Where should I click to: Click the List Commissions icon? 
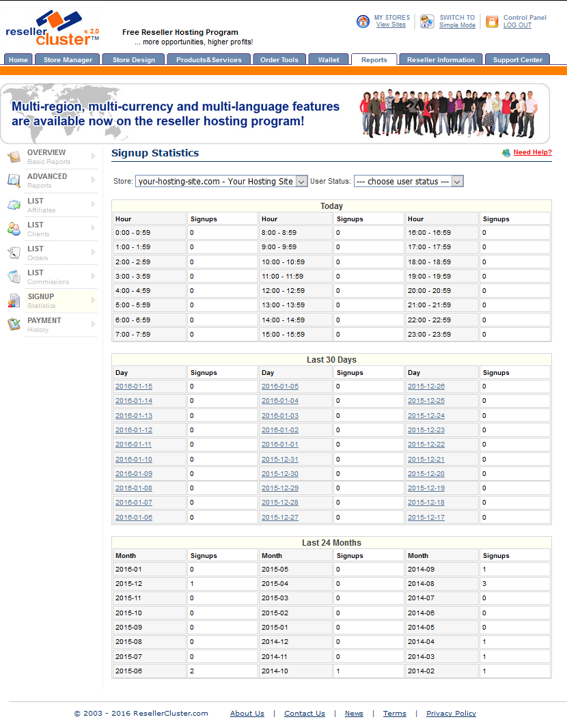(x=14, y=277)
